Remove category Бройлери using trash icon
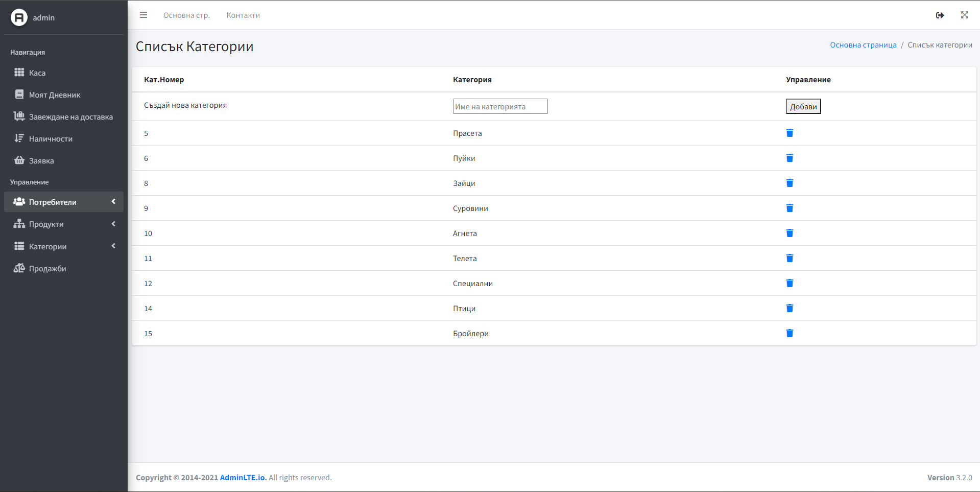 coord(790,333)
